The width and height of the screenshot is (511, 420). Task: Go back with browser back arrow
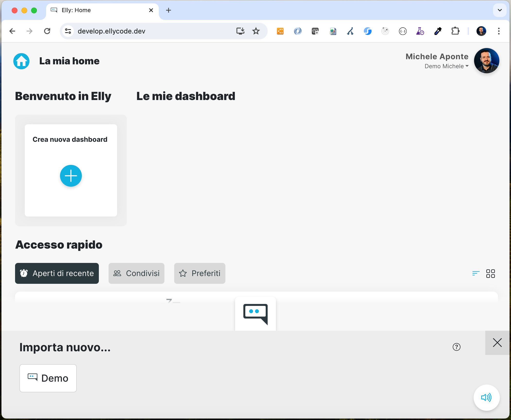click(x=12, y=31)
